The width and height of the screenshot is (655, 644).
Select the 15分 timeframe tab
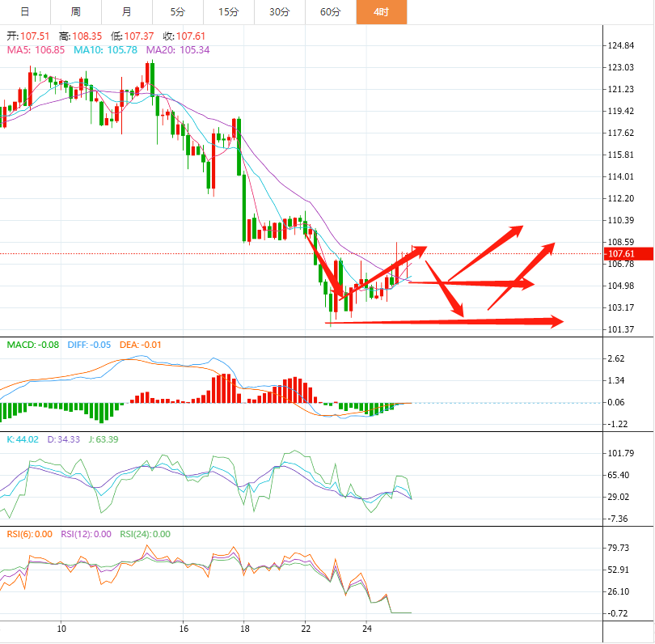click(229, 11)
